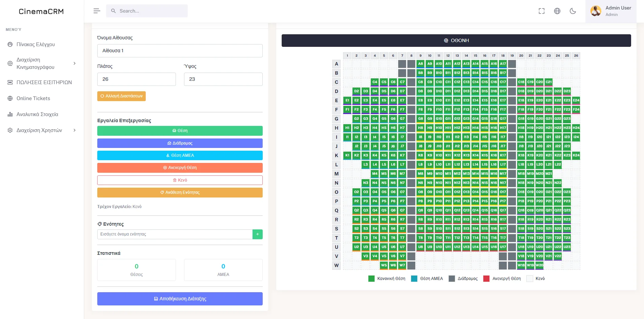Open Πίνακας Ελέγχου dashboard icon
The height and width of the screenshot is (319, 644).
click(x=10, y=44)
